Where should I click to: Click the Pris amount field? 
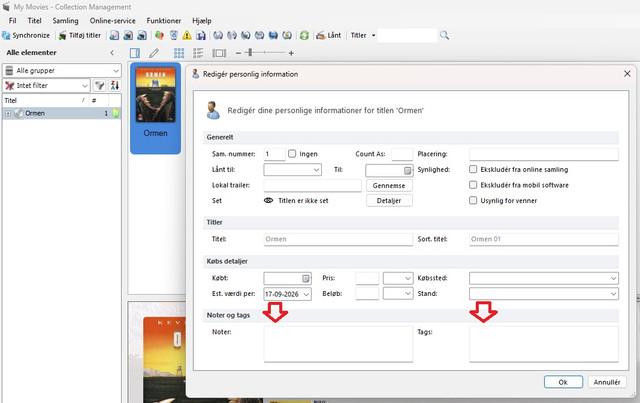[367, 278]
